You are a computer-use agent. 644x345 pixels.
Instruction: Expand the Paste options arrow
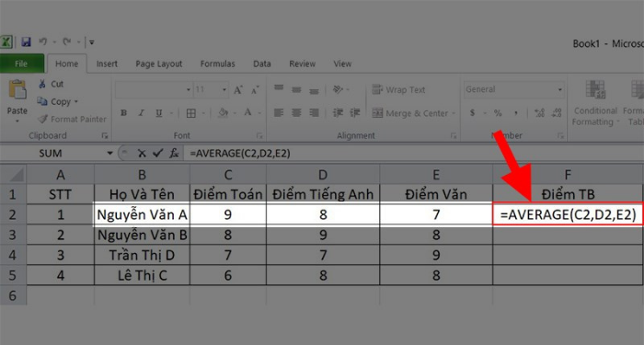point(17,121)
